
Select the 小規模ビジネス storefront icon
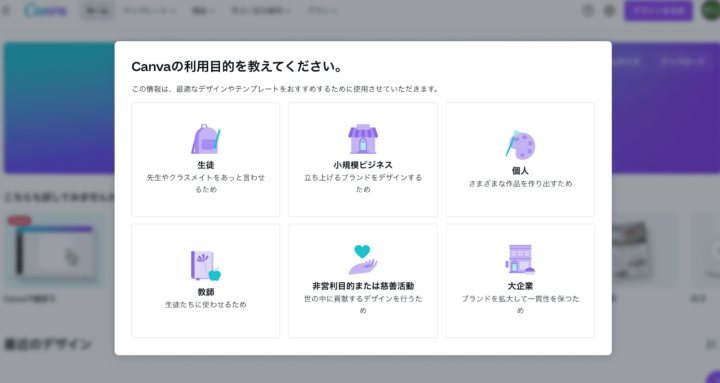(x=363, y=139)
